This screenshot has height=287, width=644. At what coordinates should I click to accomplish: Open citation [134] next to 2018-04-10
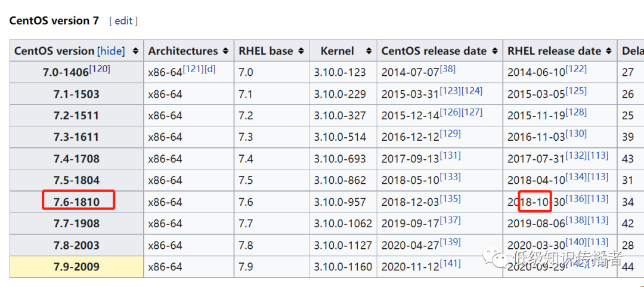click(x=576, y=177)
